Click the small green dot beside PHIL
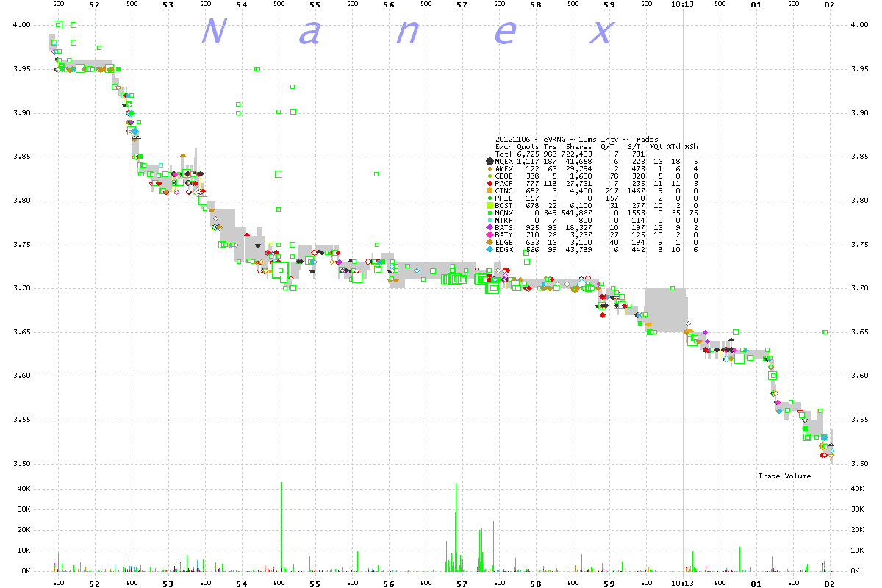 pyautogui.click(x=490, y=198)
